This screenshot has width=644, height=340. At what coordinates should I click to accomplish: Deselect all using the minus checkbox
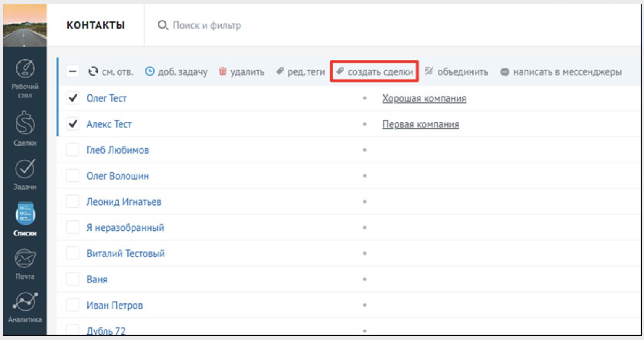pyautogui.click(x=73, y=72)
